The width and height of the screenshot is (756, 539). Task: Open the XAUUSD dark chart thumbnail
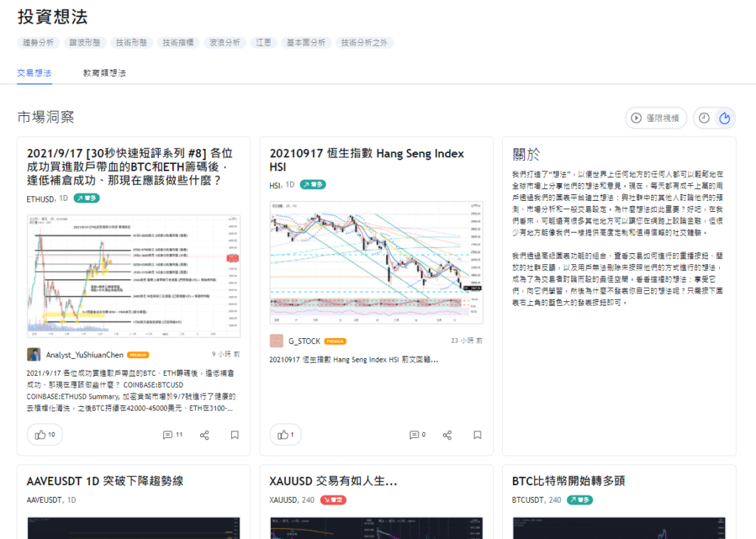pyautogui.click(x=377, y=528)
